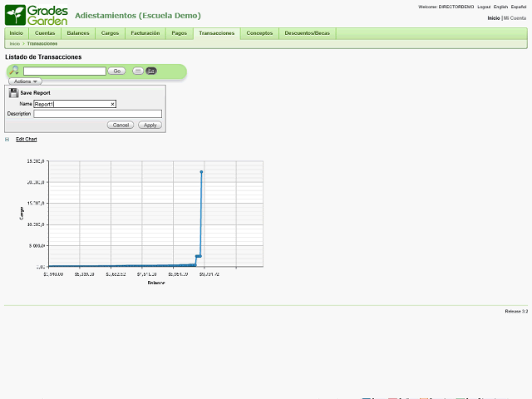Collapse the Edit Chart section toggle
This screenshot has width=532, height=399.
pos(7,139)
